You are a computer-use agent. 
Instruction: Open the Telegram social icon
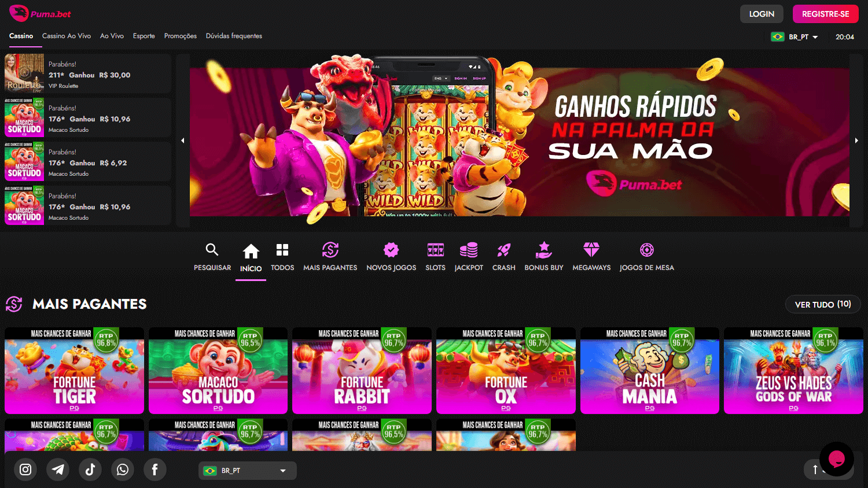57,469
